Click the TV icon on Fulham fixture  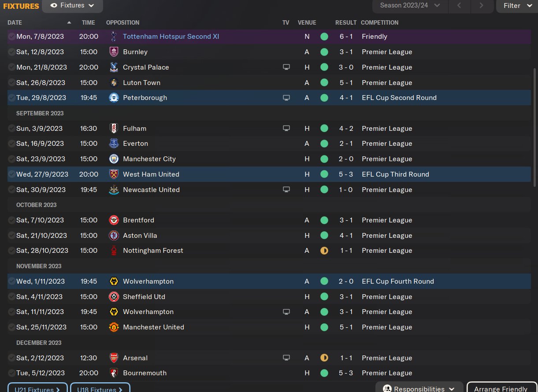click(x=286, y=129)
